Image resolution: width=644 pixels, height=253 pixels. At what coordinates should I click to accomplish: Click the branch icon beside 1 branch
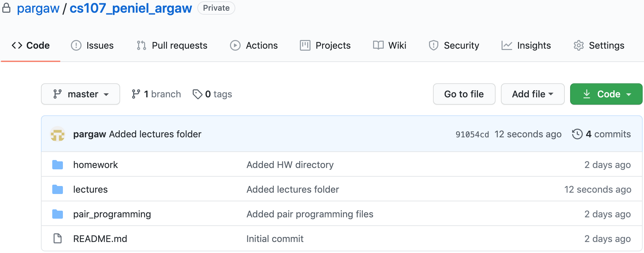coord(136,94)
